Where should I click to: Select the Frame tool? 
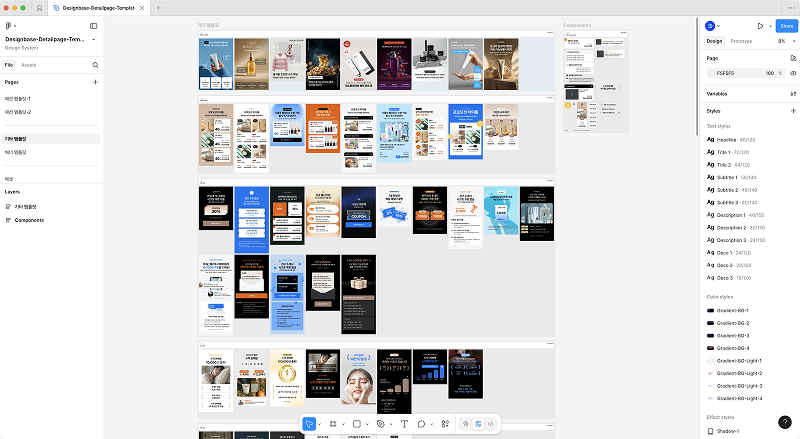pyautogui.click(x=333, y=424)
